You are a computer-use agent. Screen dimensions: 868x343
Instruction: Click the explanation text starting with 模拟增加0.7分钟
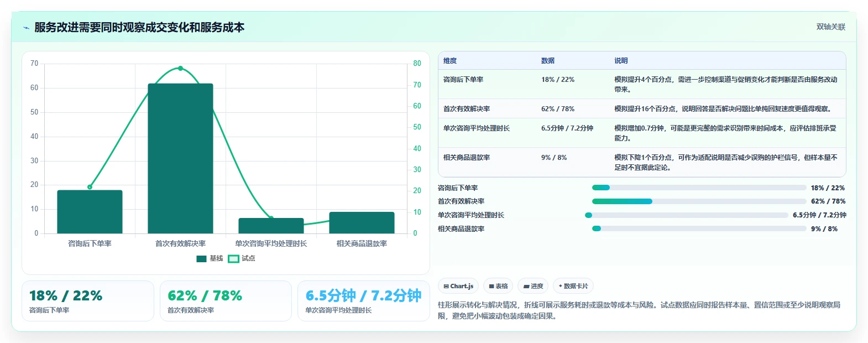pos(725,133)
